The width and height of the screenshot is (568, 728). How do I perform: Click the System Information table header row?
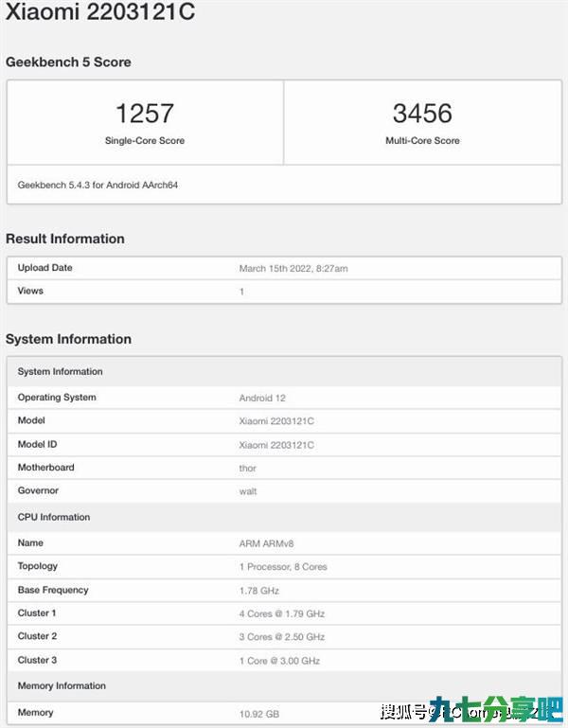[x=284, y=371]
